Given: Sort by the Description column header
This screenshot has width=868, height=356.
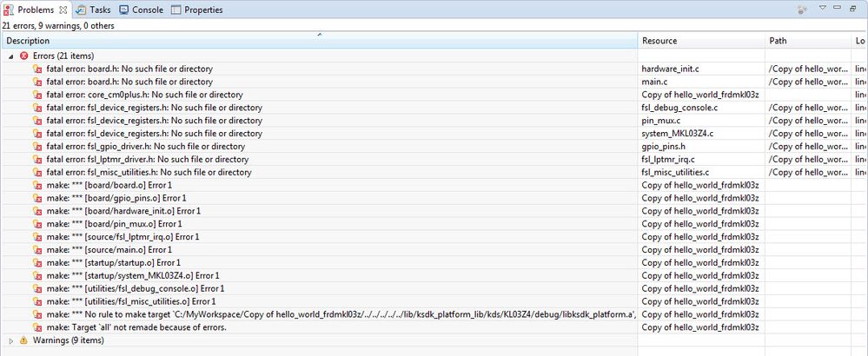Looking at the screenshot, I should tap(320, 41).
